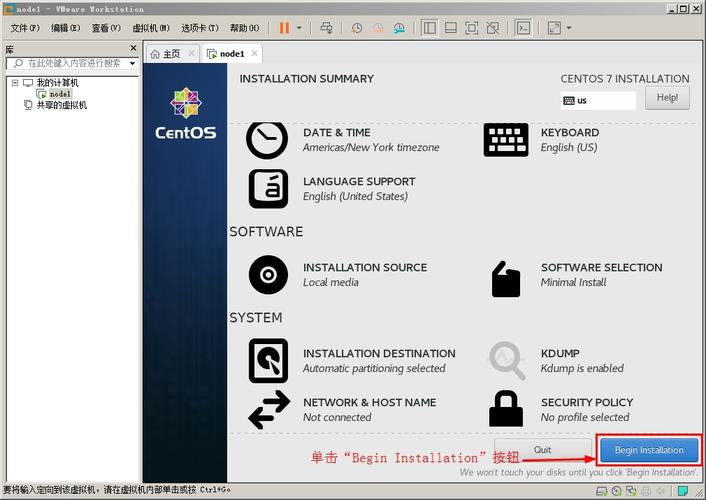Toggle the thumbnail bar view icon

(450, 28)
